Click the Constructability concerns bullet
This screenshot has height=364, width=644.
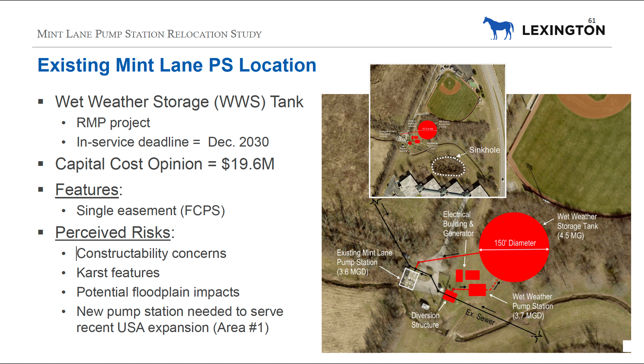(x=151, y=253)
